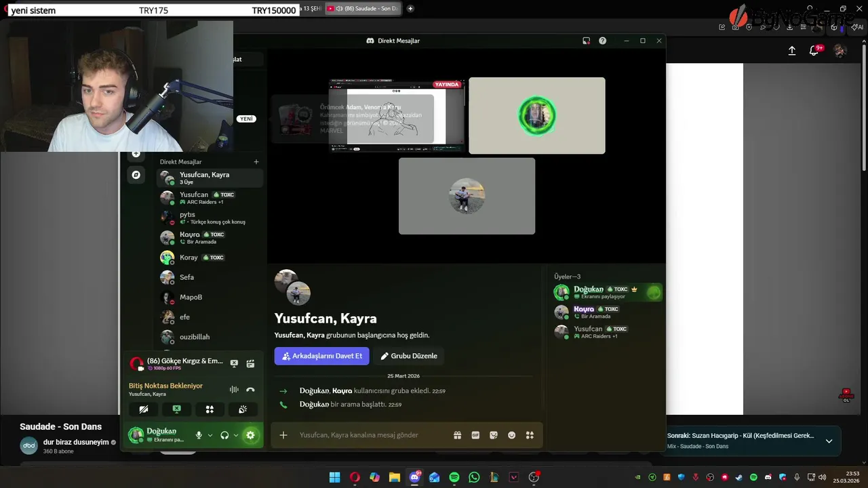The height and width of the screenshot is (488, 868).
Task: Open Discord user settings gear
Action: click(x=250, y=435)
